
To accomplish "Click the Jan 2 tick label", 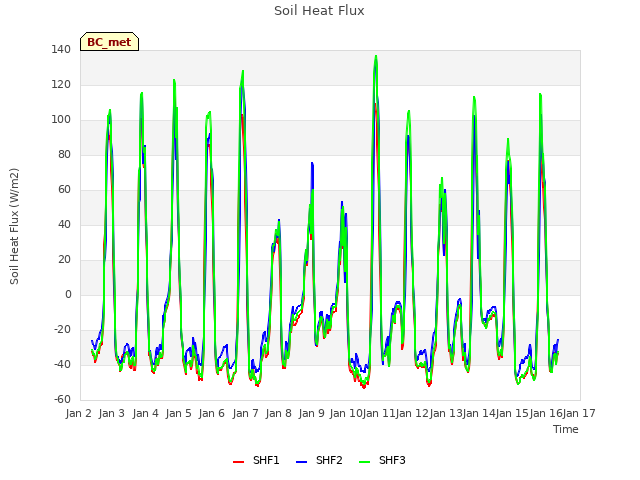I will (78, 413).
